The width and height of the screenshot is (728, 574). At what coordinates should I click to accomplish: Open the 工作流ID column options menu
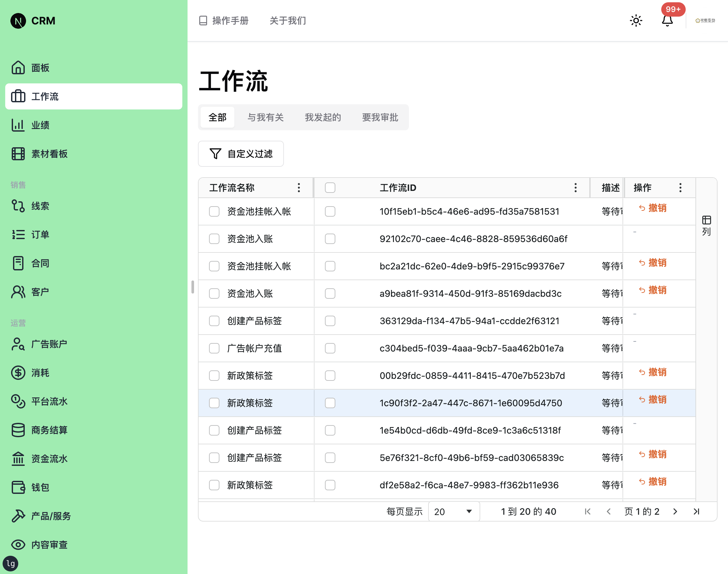click(x=575, y=188)
